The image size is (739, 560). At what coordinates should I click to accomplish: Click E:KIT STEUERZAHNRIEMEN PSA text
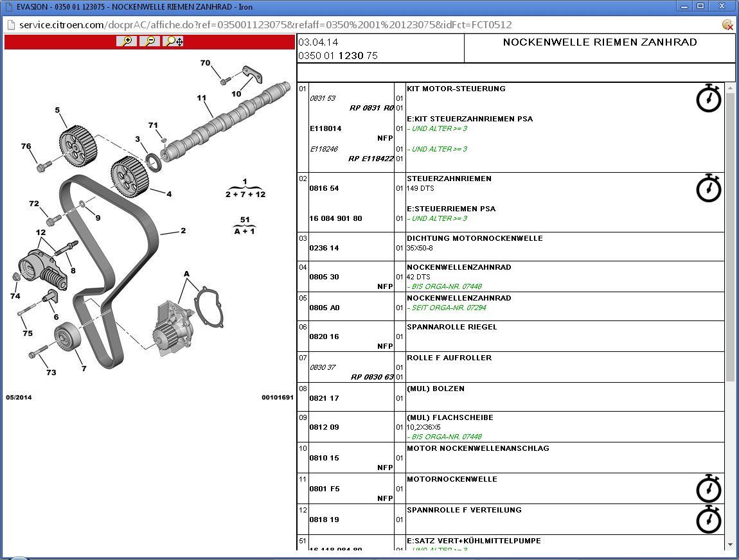(x=469, y=119)
